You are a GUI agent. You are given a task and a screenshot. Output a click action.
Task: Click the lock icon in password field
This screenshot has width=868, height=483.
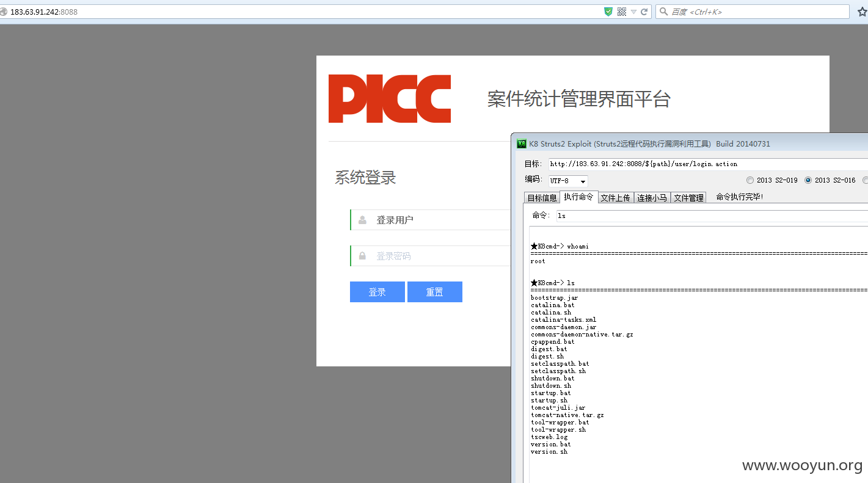363,256
